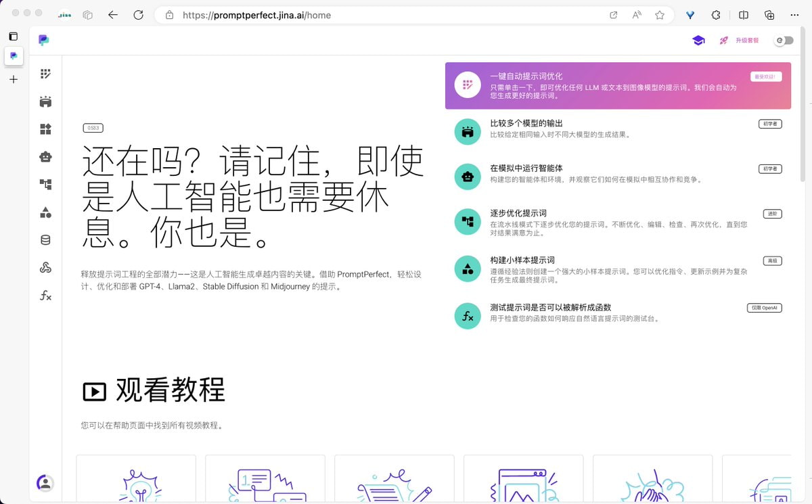Click the browser address bar URL
812x504 pixels.
(x=257, y=15)
